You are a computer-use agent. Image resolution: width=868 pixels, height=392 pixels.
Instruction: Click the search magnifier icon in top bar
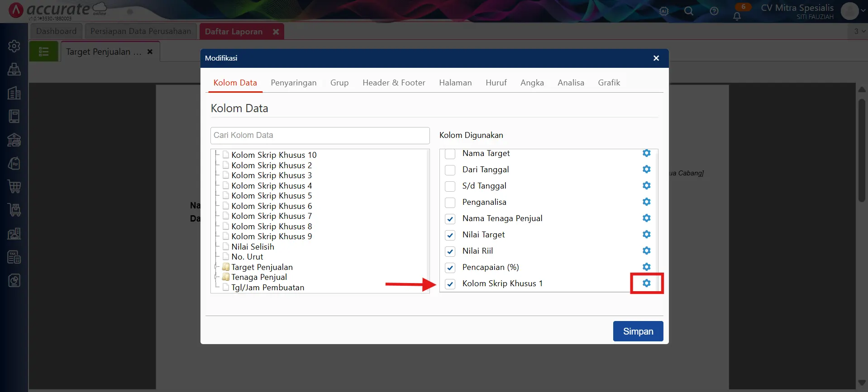point(689,11)
